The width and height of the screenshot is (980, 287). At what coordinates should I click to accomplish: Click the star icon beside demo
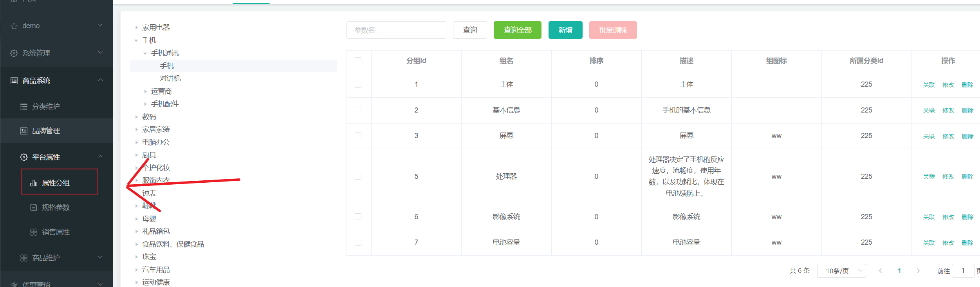(14, 26)
